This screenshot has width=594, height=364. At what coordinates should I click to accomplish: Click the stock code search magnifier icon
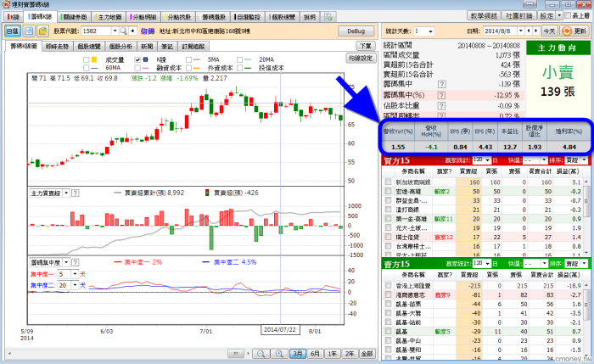[x=121, y=31]
